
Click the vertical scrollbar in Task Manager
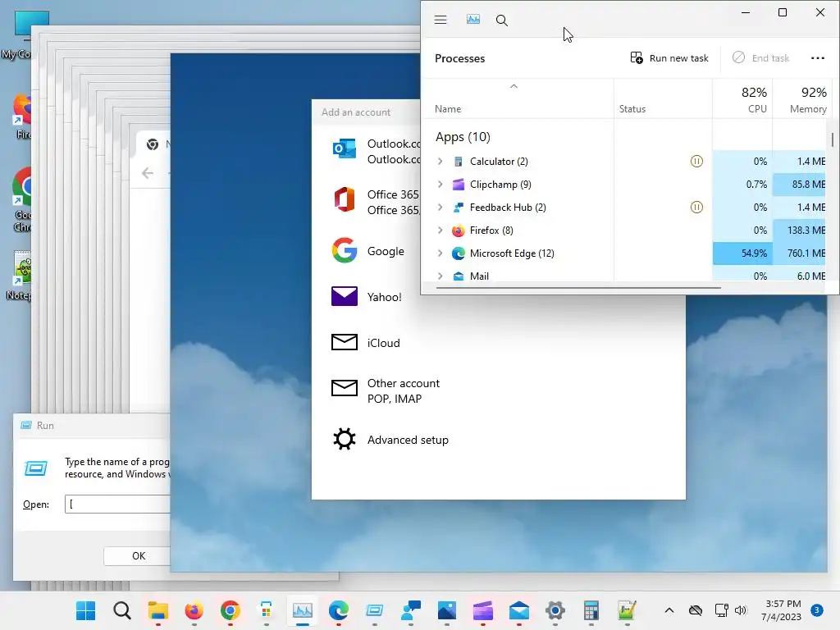click(x=832, y=139)
